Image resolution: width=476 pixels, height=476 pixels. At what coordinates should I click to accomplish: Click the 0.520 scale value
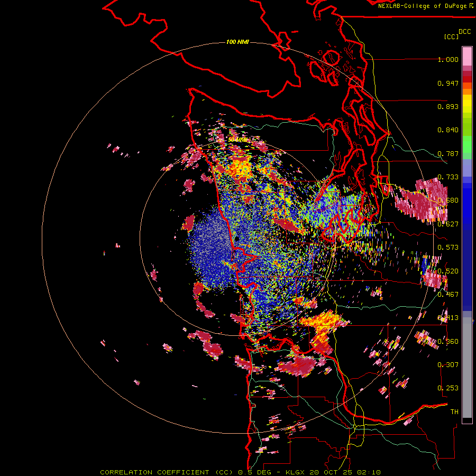tap(448, 271)
